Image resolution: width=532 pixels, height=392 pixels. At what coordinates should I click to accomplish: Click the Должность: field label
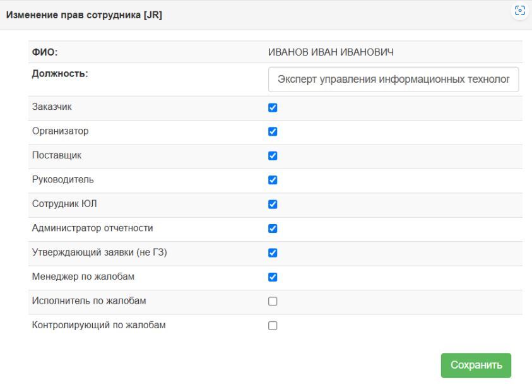pos(60,74)
